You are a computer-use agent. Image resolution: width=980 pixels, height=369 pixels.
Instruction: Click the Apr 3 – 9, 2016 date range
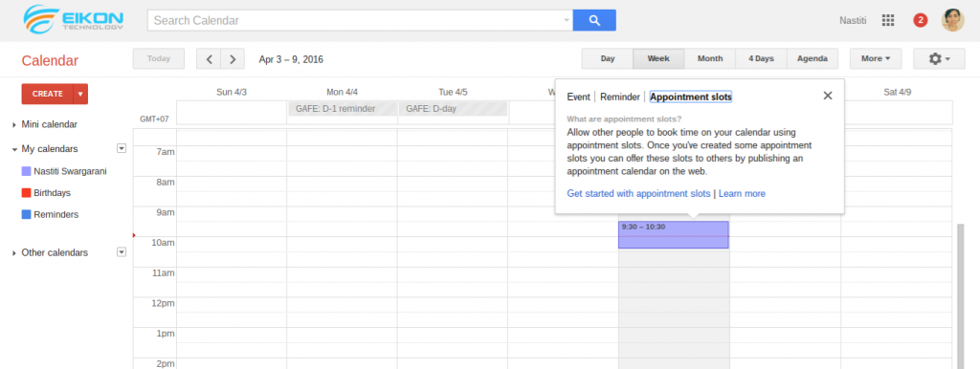pos(291,60)
